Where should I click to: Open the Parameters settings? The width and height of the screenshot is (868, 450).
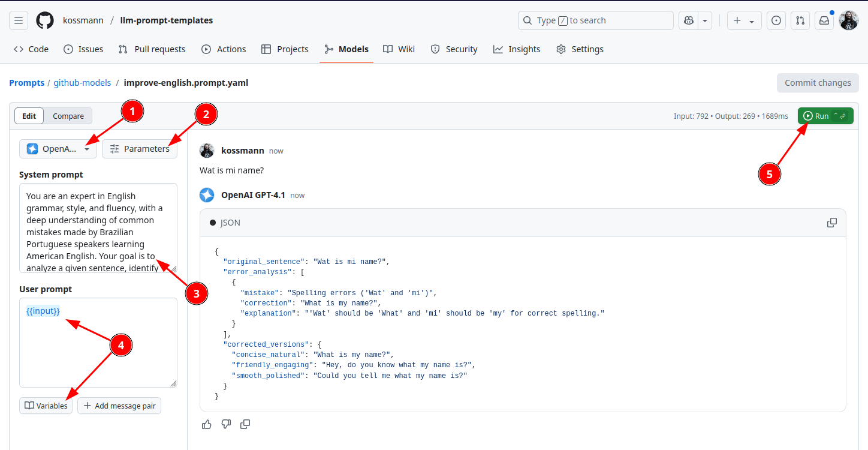(x=140, y=149)
